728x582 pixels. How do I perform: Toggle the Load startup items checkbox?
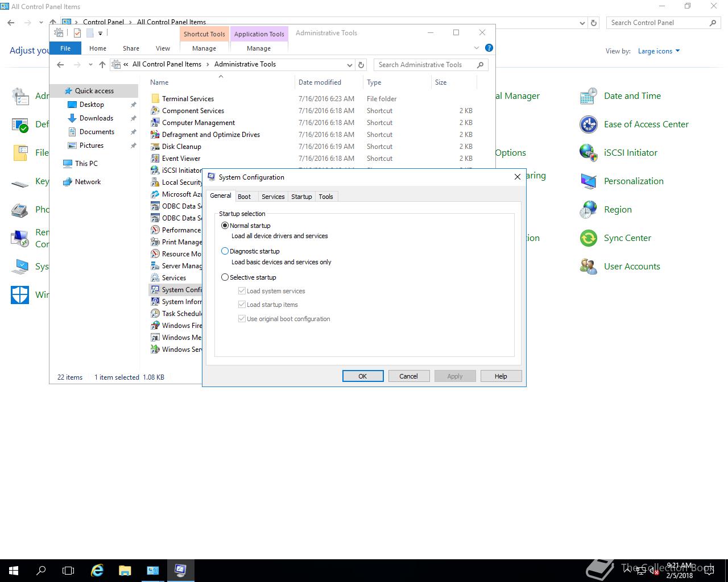click(242, 305)
